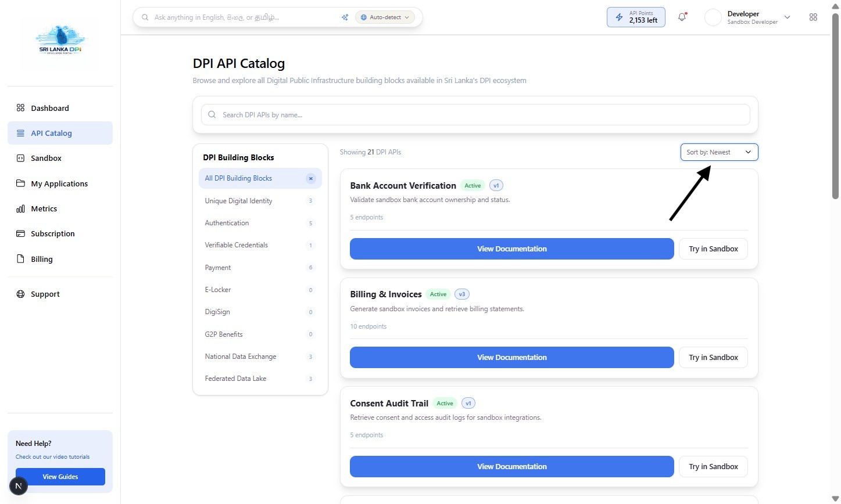Screen dimensions: 841x504
Task: Click the v1 badge on Consent Audit Trail
Action: pyautogui.click(x=468, y=403)
